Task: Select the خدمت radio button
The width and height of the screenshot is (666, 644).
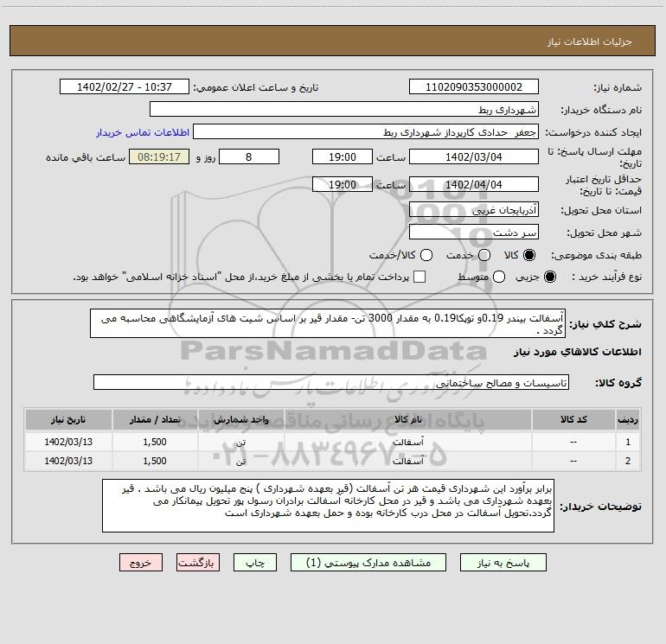Action: (x=484, y=255)
